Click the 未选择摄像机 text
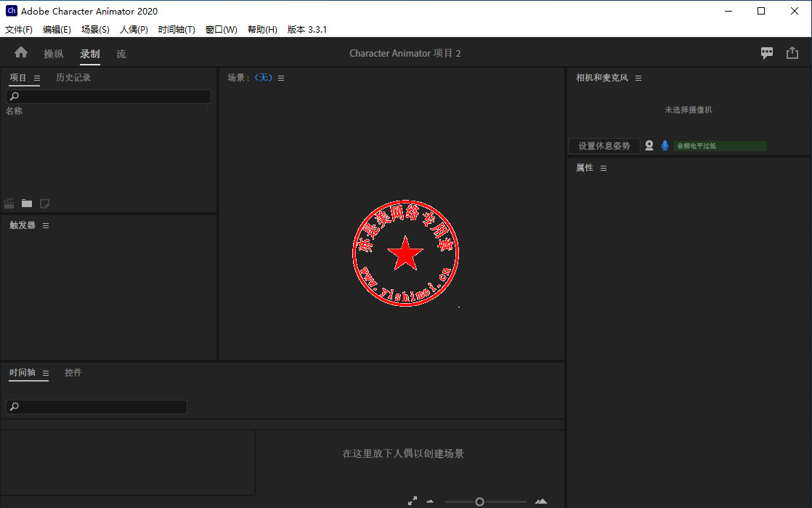812x508 pixels. point(689,110)
